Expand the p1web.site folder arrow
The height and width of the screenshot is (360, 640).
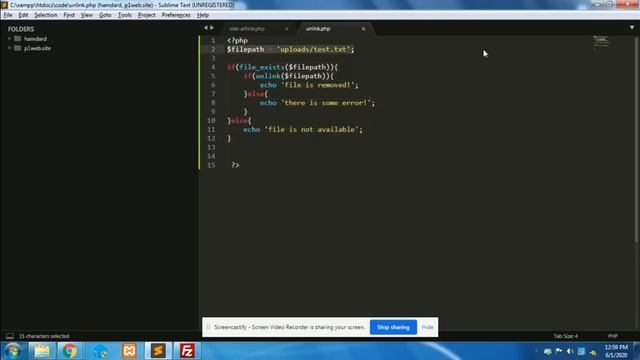coord(9,48)
